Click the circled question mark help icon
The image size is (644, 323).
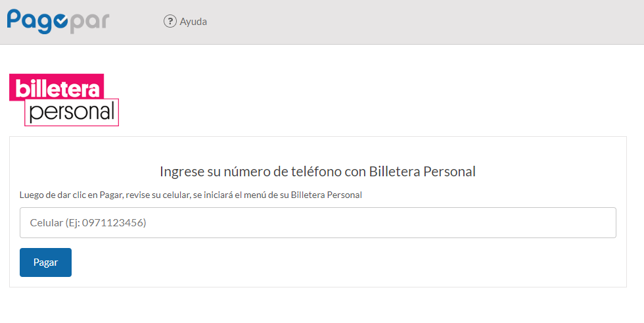170,21
